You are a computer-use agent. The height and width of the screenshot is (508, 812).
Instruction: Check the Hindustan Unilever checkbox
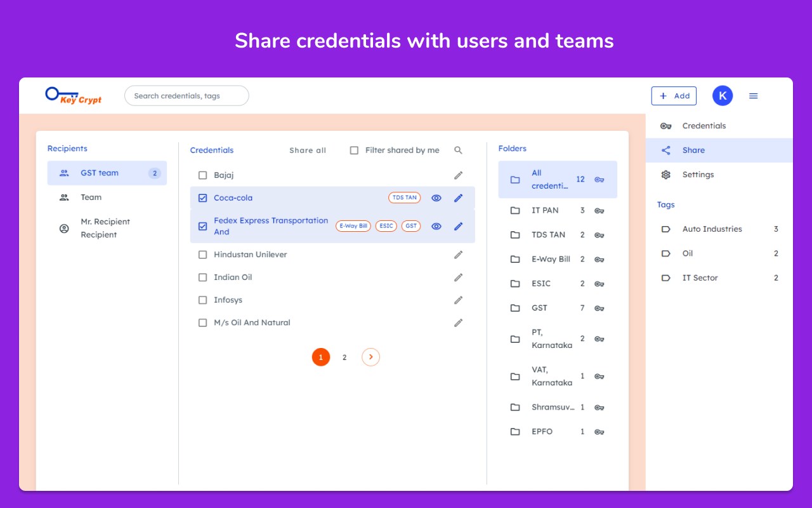coord(203,255)
